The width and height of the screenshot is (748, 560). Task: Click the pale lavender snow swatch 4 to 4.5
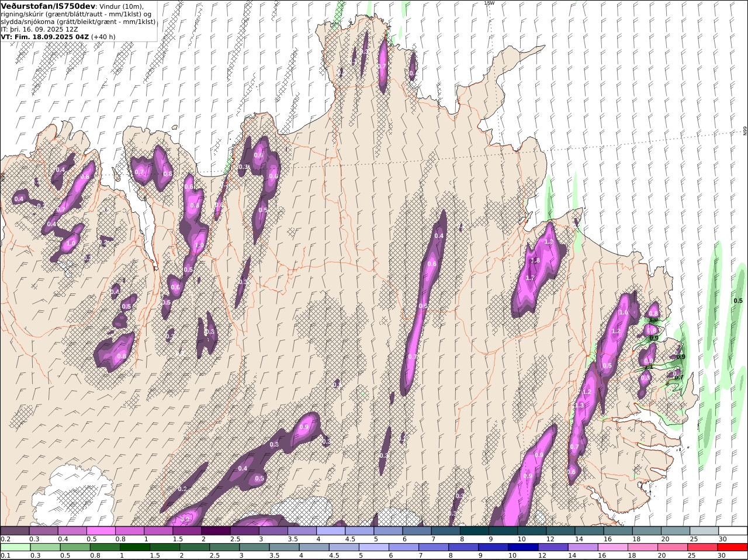click(x=331, y=531)
